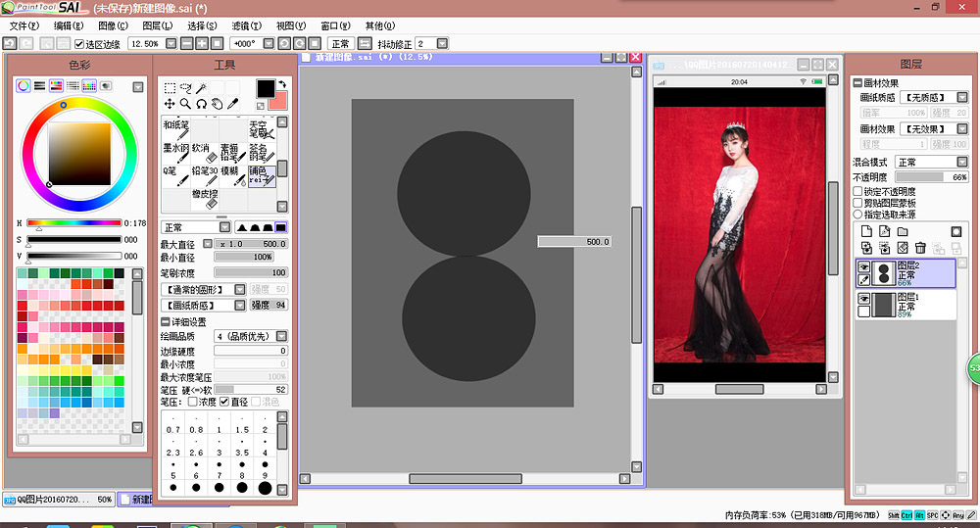Click the 正常 button in top toolbar

click(340, 44)
